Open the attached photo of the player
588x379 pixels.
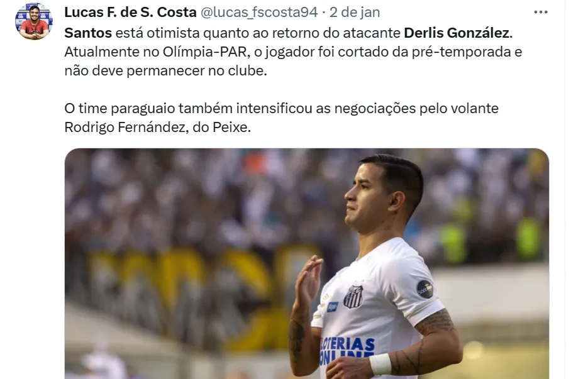click(x=307, y=263)
